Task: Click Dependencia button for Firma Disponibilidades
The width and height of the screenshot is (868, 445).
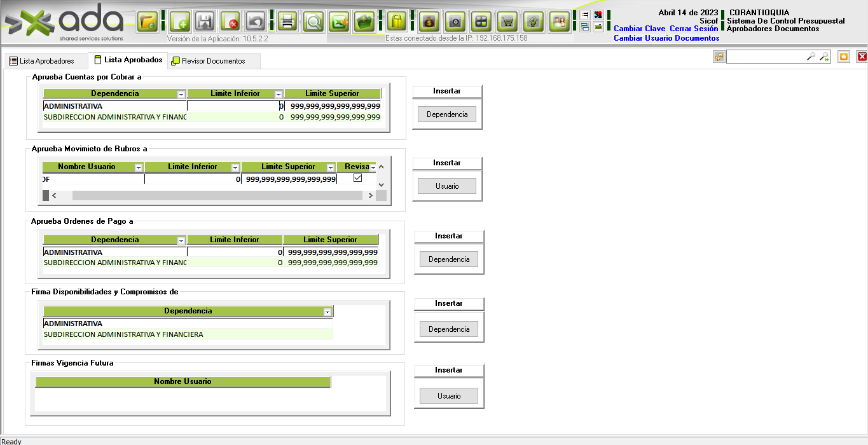Action: tap(449, 329)
